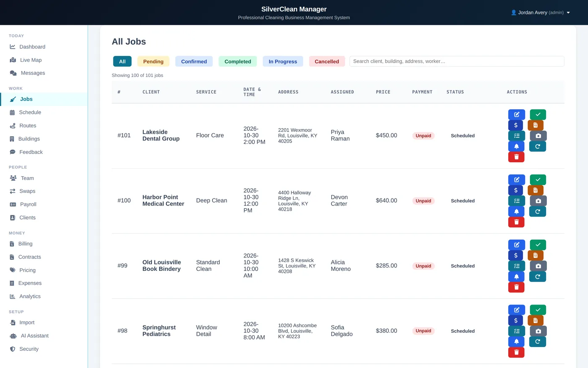Edit the Harbor Point Medical Center job
This screenshot has width=588, height=368.
pyautogui.click(x=517, y=180)
